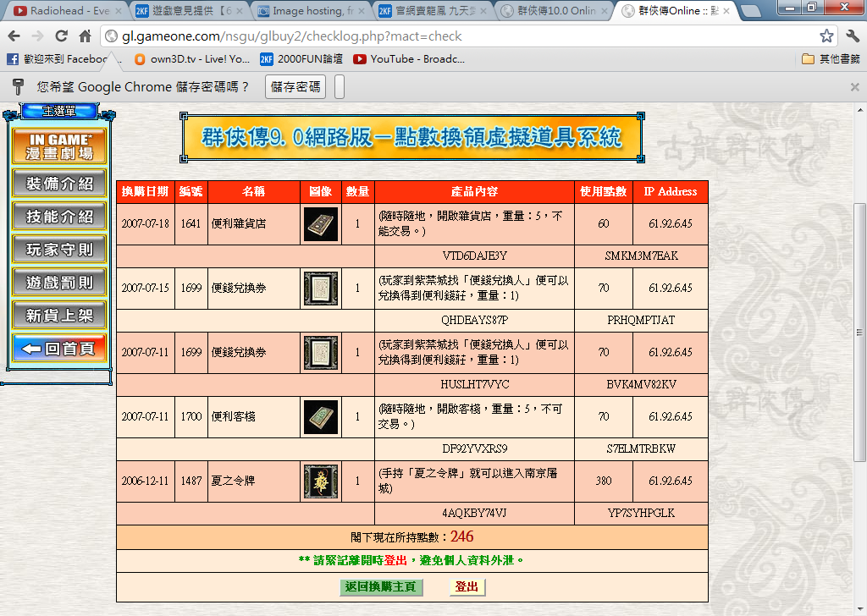This screenshot has width=867, height=616.
Task: Bookmark page with star icon
Action: pyautogui.click(x=826, y=36)
